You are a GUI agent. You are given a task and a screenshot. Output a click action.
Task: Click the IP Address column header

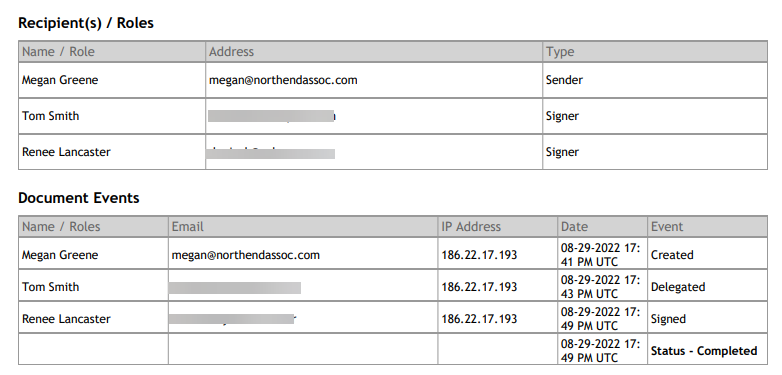(471, 226)
